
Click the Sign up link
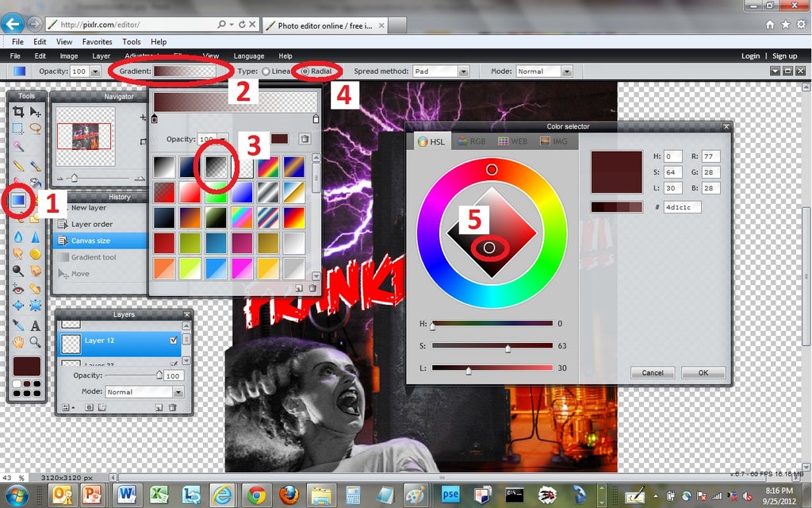pos(784,56)
